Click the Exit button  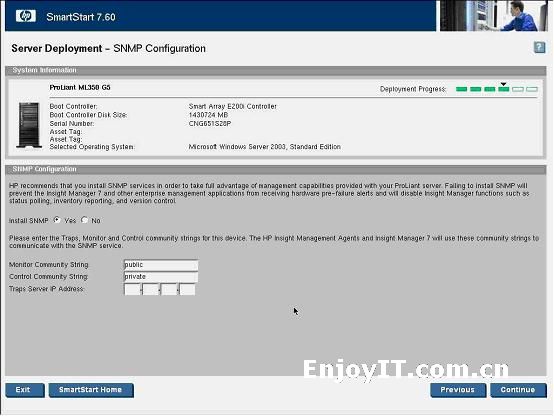25,390
